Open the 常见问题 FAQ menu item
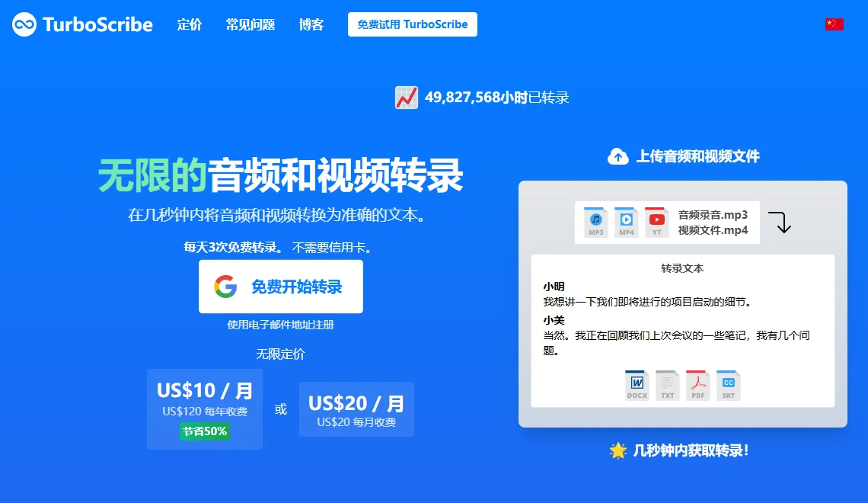The width and height of the screenshot is (868, 503). tap(251, 24)
